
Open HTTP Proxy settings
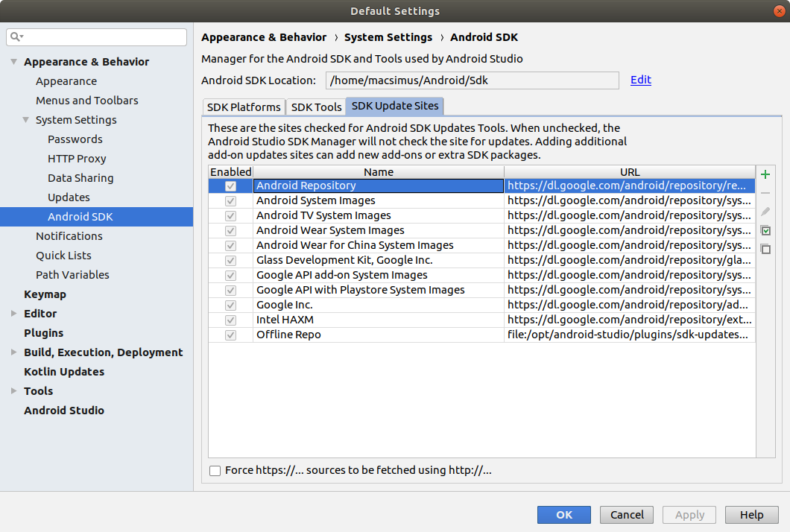click(77, 159)
